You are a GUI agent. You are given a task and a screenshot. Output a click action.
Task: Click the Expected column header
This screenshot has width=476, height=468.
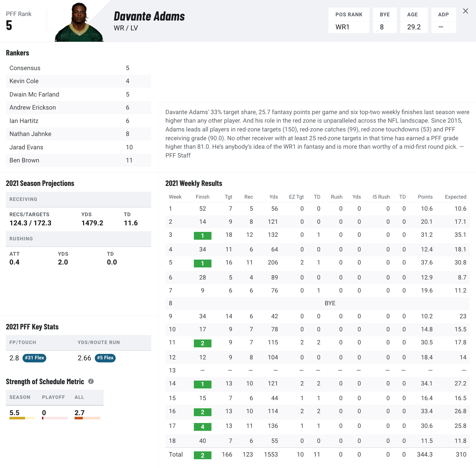pyautogui.click(x=455, y=197)
